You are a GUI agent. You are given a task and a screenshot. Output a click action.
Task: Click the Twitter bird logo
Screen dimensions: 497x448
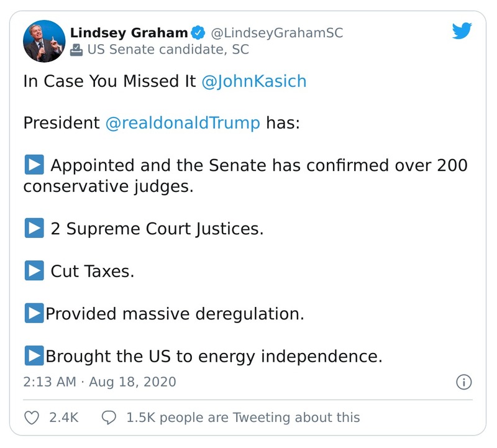[x=462, y=31]
